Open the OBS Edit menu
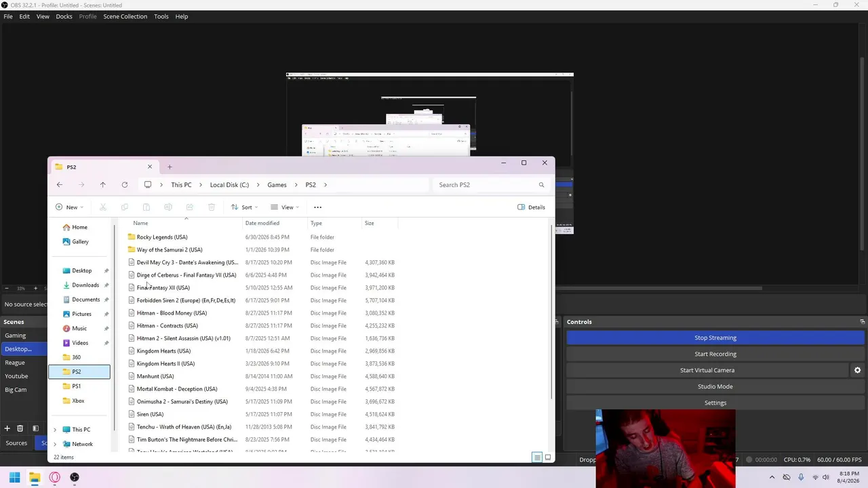 24,16
